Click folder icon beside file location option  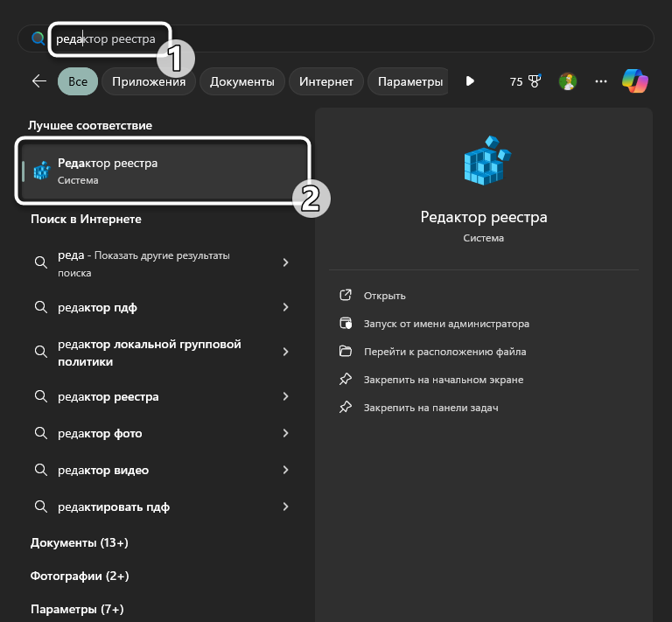[346, 352]
